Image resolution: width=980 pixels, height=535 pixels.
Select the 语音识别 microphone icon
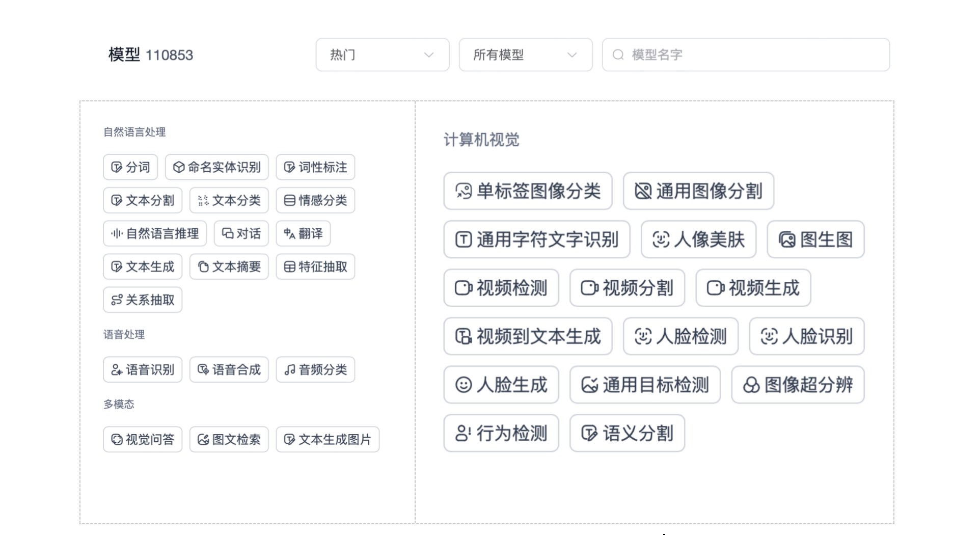click(x=116, y=370)
